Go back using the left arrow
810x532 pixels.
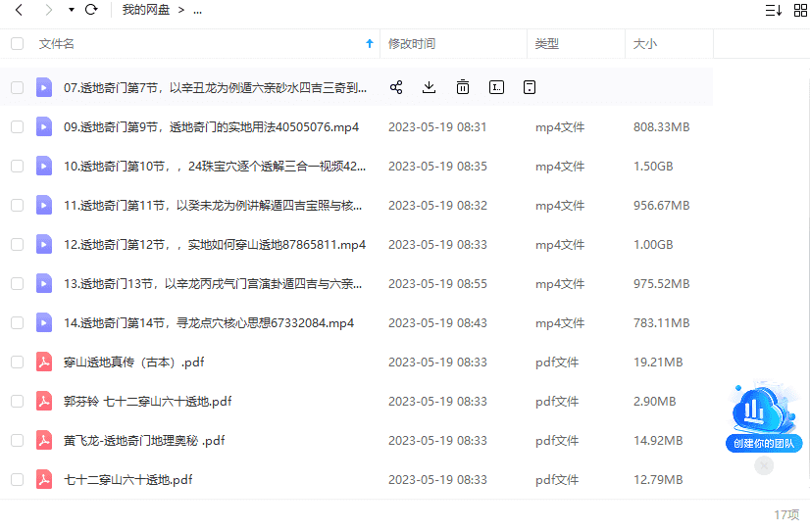coord(19,10)
